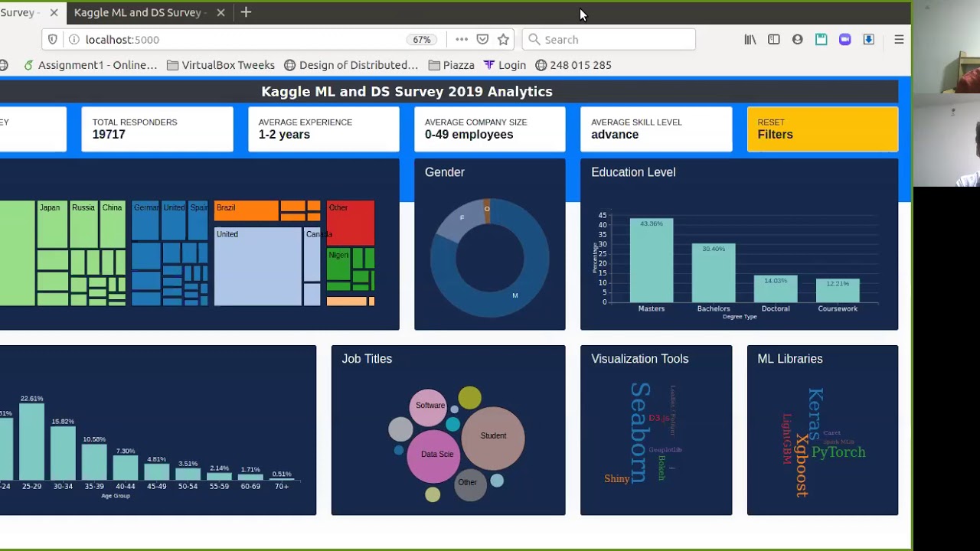Bookmark this page with the star
Screen dimensions: 980x551
click(503, 40)
